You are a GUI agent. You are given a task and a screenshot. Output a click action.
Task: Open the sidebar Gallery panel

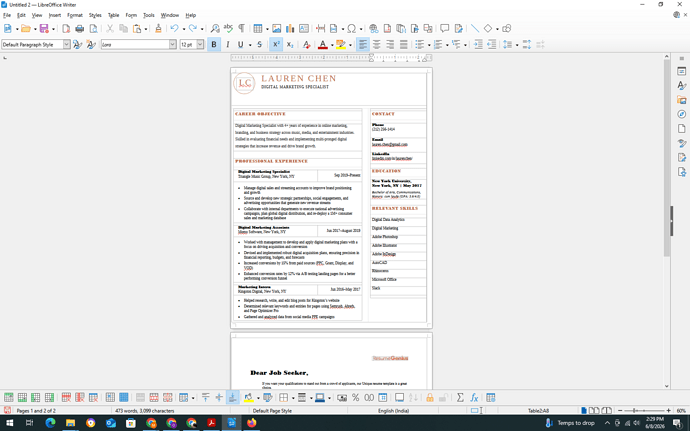(682, 100)
